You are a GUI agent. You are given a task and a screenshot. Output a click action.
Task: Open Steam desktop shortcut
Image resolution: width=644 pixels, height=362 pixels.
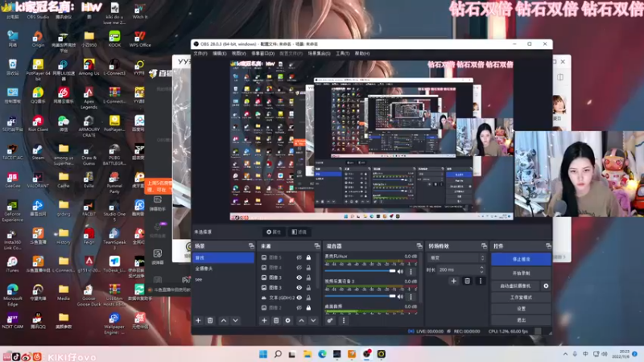(x=38, y=151)
